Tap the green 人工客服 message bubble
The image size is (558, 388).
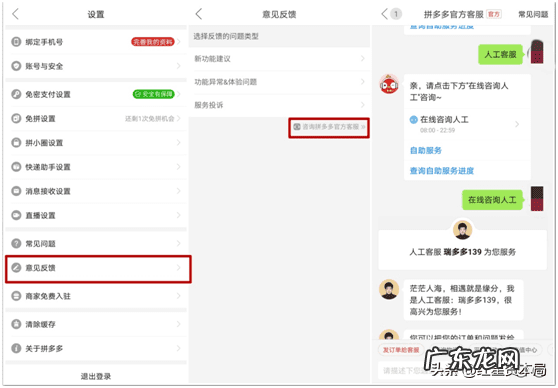click(x=500, y=54)
